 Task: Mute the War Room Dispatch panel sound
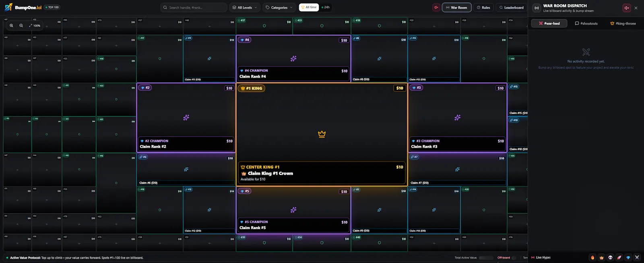(627, 8)
